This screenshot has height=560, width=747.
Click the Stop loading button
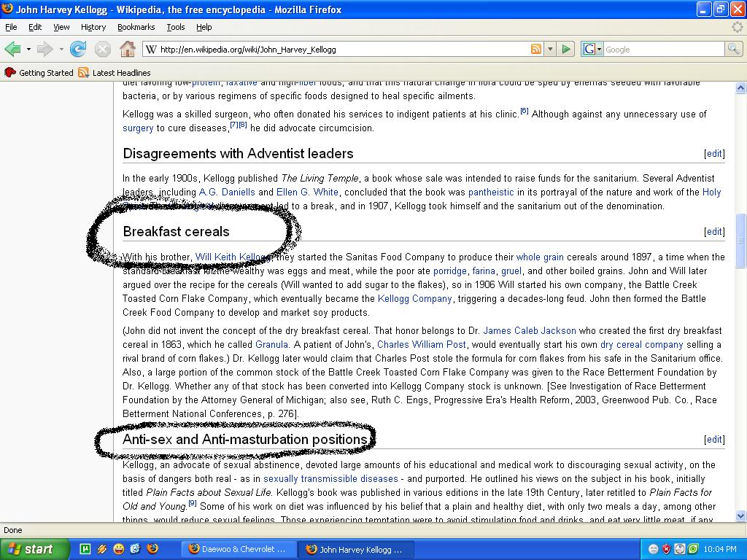[x=102, y=49]
